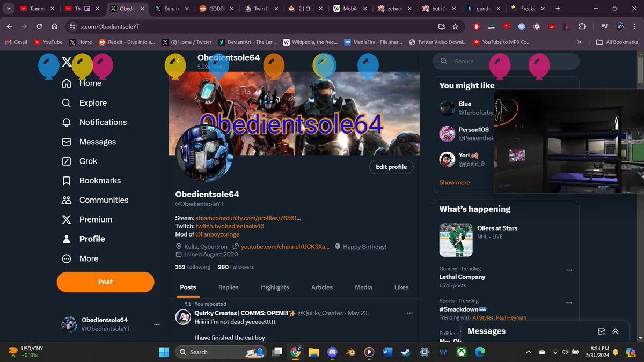Open the youtube.com channel link in bio
The image size is (644, 362).
pyautogui.click(x=285, y=246)
